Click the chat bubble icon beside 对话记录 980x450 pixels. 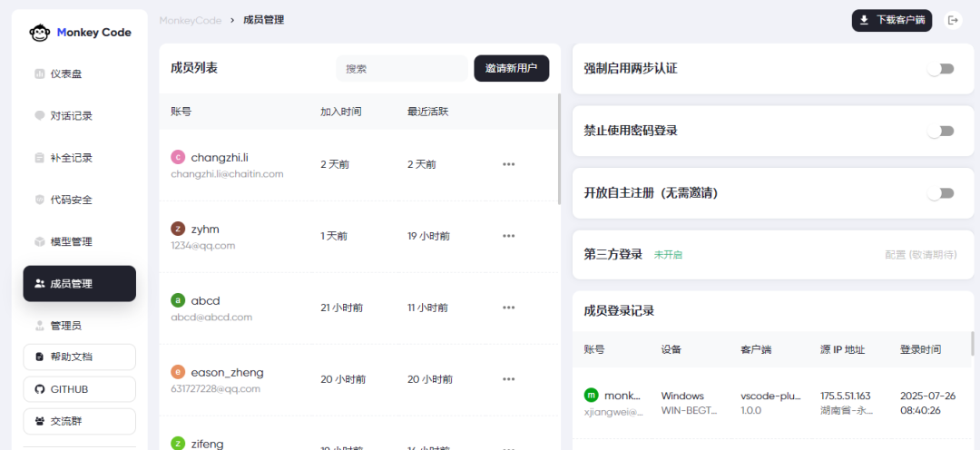[39, 115]
